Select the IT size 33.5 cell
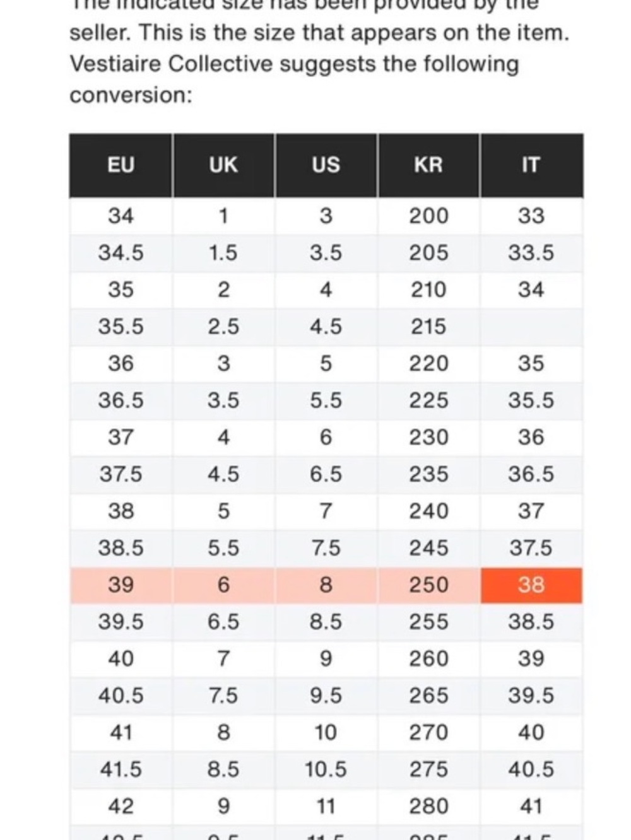This screenshot has height=840, width=631. pos(531,253)
